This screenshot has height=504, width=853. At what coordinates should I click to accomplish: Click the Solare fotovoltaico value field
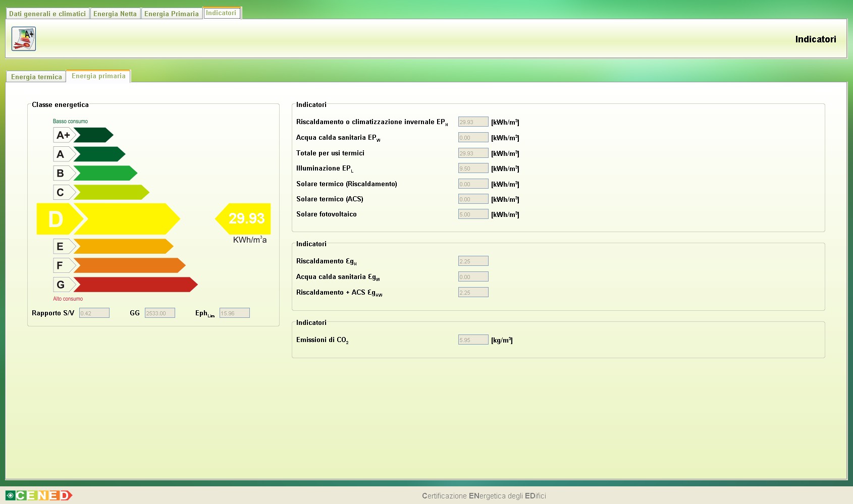473,214
